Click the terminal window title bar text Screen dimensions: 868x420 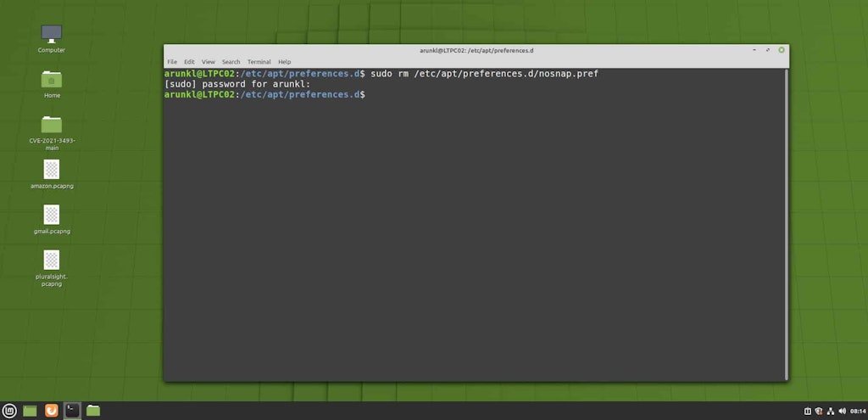point(476,50)
